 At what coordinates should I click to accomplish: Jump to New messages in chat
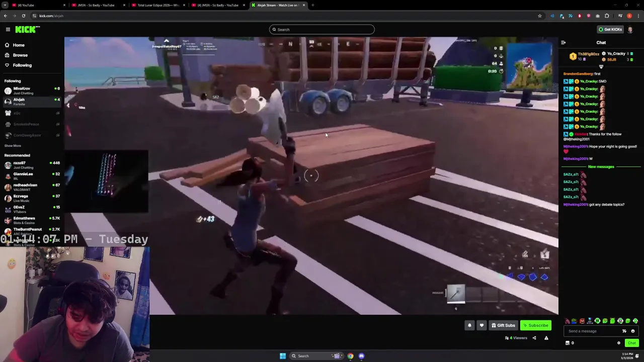(x=601, y=167)
